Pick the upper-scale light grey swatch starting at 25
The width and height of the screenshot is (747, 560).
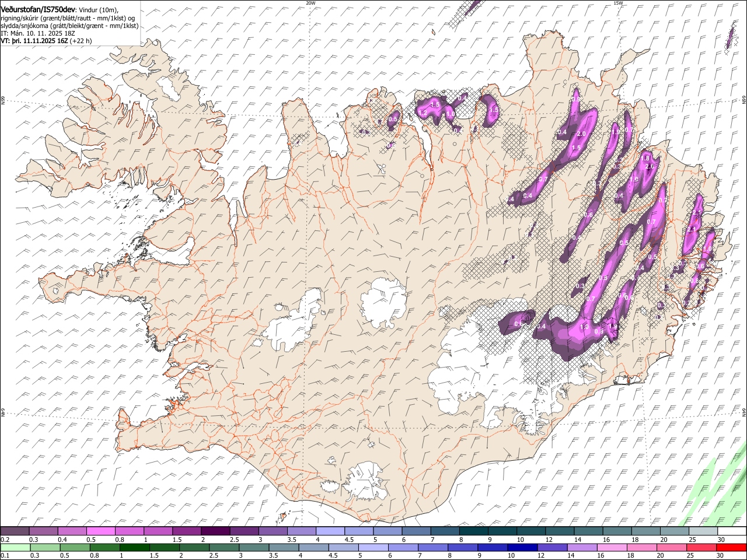[x=703, y=531]
